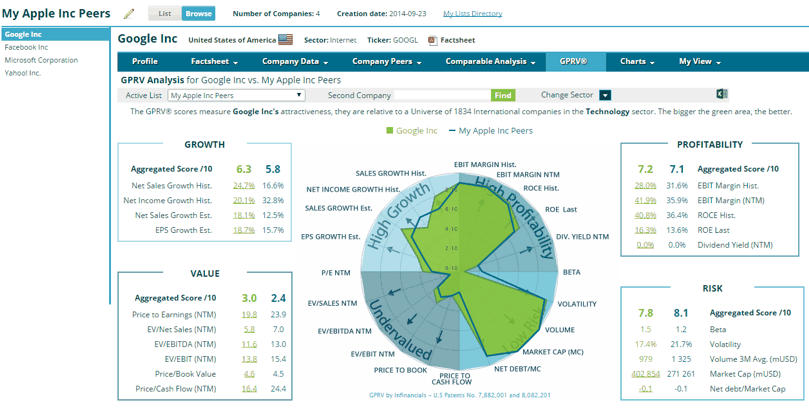Click Risk aggregated score 7.8
The height and width of the screenshot is (411, 809).
pyautogui.click(x=646, y=313)
